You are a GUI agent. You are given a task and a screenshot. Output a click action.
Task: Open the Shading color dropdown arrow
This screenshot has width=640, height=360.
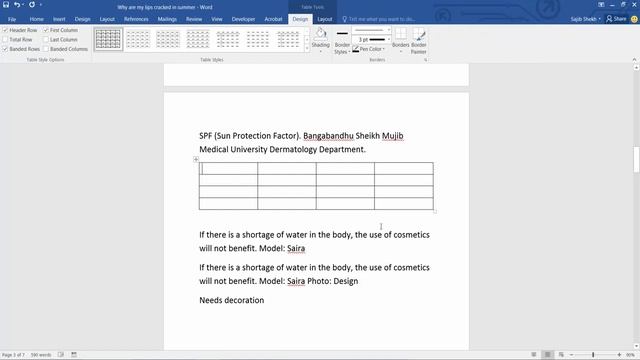click(x=320, y=52)
